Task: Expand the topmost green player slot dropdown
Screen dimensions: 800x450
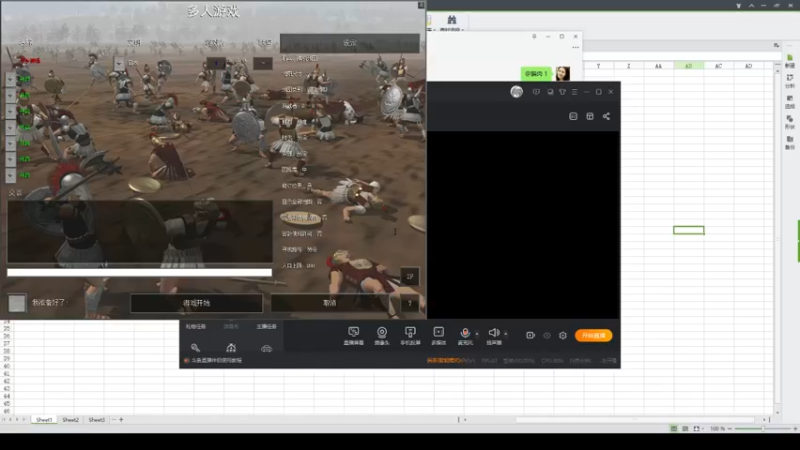Action: click(x=10, y=79)
